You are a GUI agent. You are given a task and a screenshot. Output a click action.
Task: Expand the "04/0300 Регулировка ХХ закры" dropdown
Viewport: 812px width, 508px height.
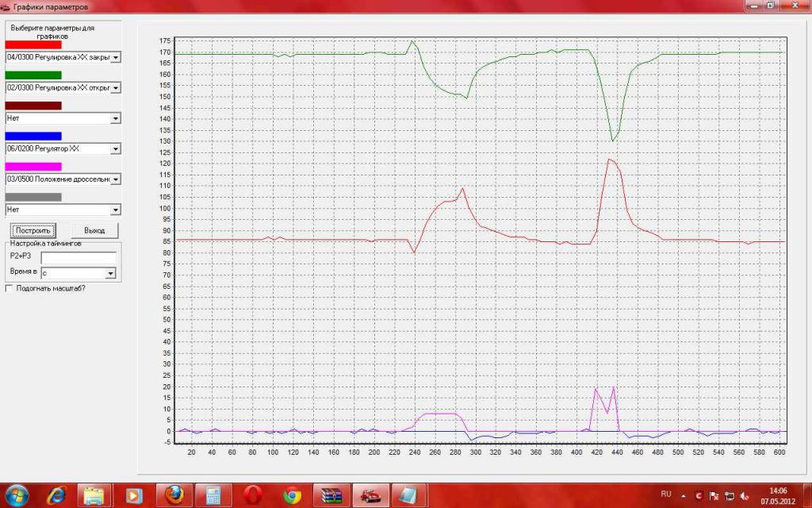[115, 57]
